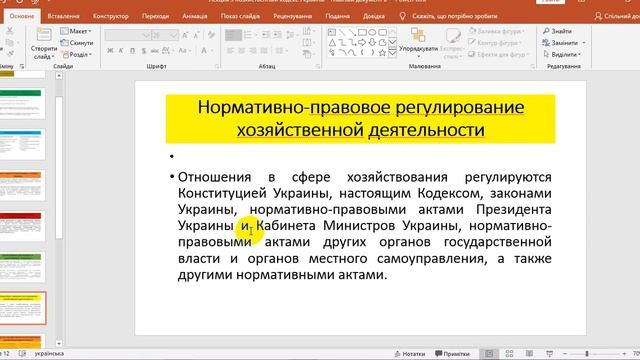
Task: Increase the font size with larger A
Action: [x=185, y=36]
